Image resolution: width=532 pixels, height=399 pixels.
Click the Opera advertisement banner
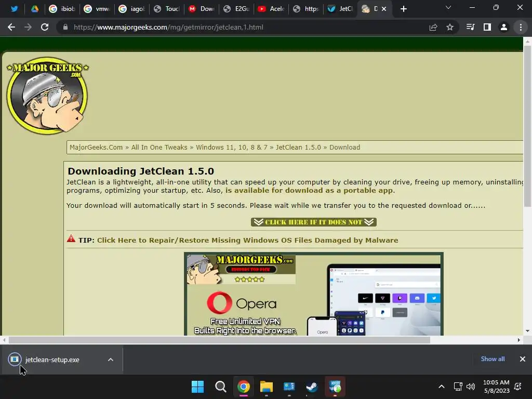click(x=313, y=294)
